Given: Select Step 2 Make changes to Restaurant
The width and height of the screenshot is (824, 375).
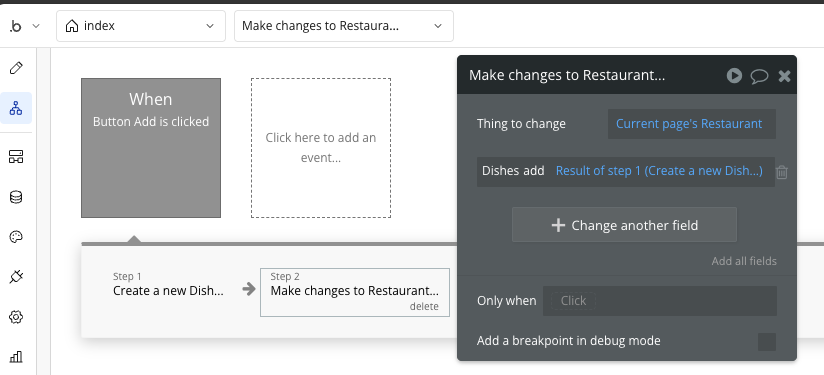Looking at the screenshot, I should pyautogui.click(x=355, y=293).
